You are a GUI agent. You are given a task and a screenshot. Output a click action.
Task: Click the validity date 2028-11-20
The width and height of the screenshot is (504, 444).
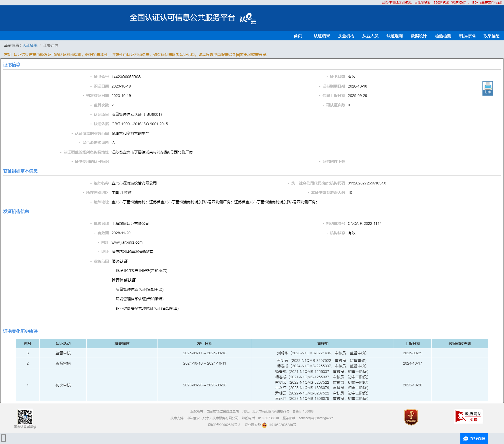pos(121,233)
